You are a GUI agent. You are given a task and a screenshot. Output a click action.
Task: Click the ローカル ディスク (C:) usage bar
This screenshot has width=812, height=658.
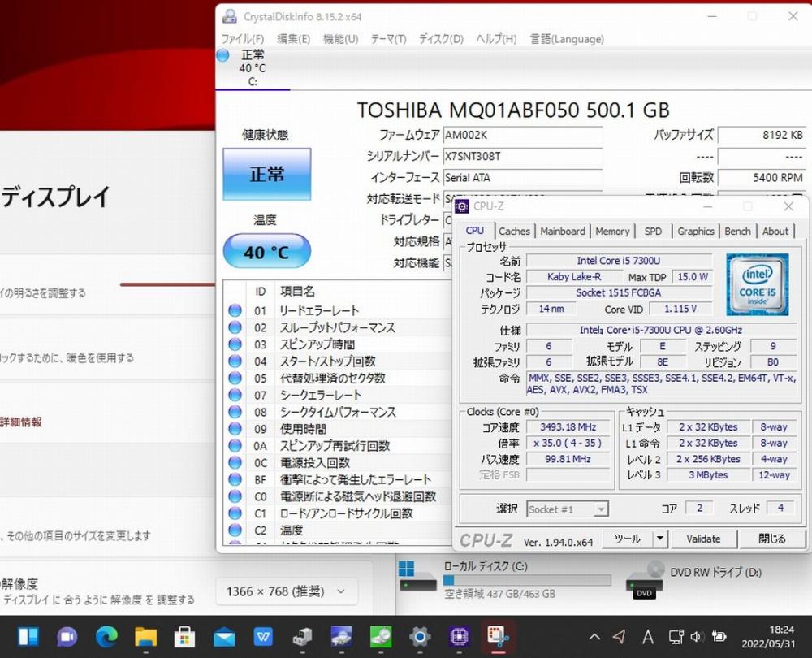[x=527, y=580]
